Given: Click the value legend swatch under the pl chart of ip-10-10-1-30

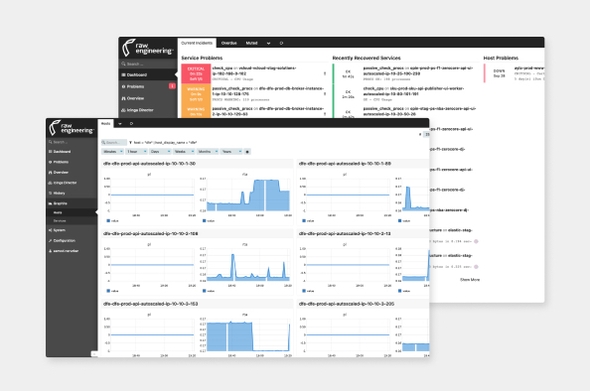Looking at the screenshot, I should (x=108, y=221).
